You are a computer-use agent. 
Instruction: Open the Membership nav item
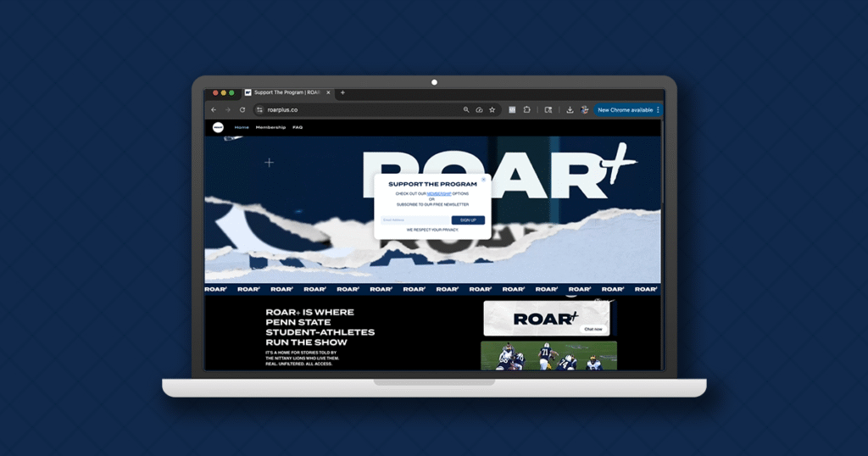tap(270, 127)
